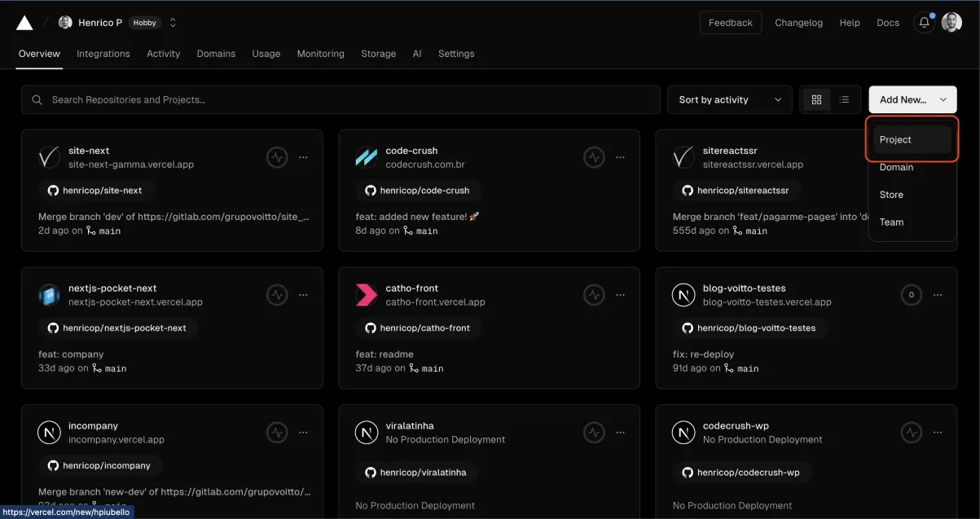Click Henrico P team avatar

click(x=65, y=23)
